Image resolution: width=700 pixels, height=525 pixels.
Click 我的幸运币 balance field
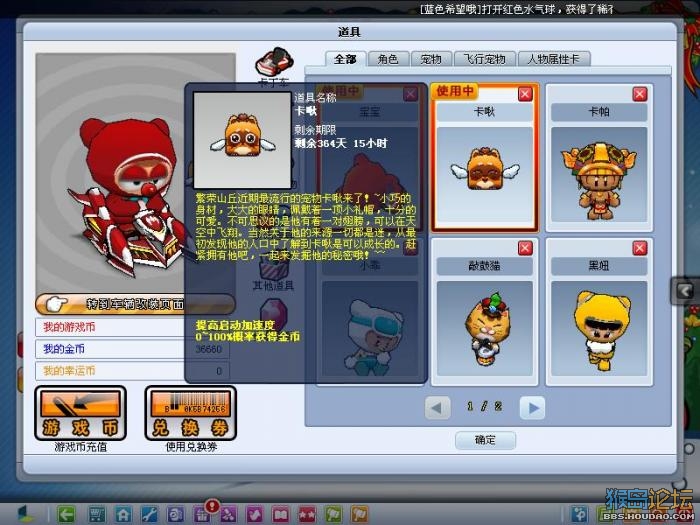(133, 371)
